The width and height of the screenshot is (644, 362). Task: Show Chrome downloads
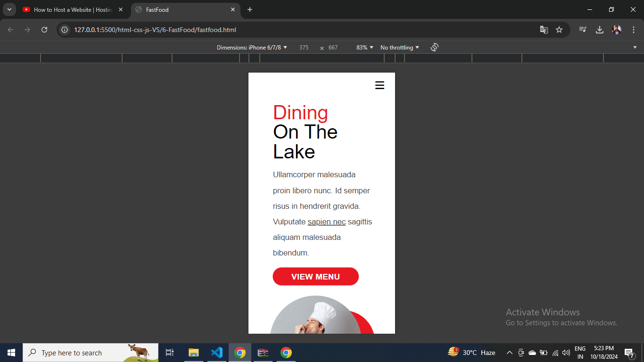[x=600, y=30]
